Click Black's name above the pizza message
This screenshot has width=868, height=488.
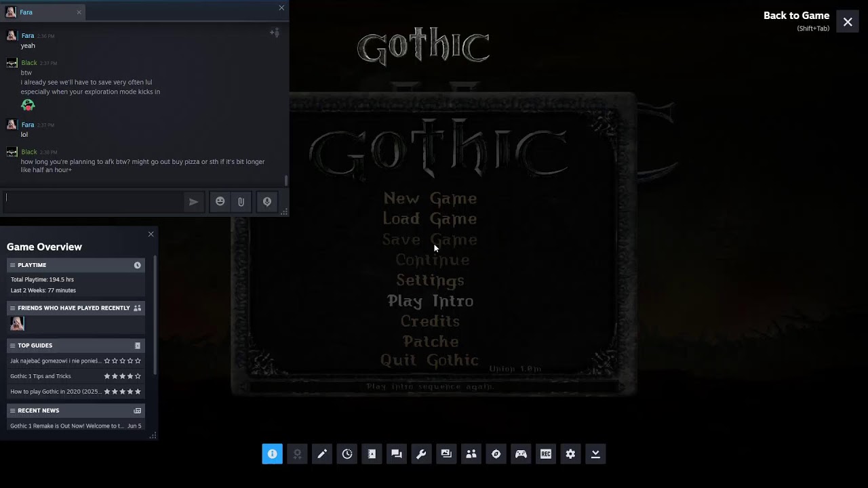(28, 152)
